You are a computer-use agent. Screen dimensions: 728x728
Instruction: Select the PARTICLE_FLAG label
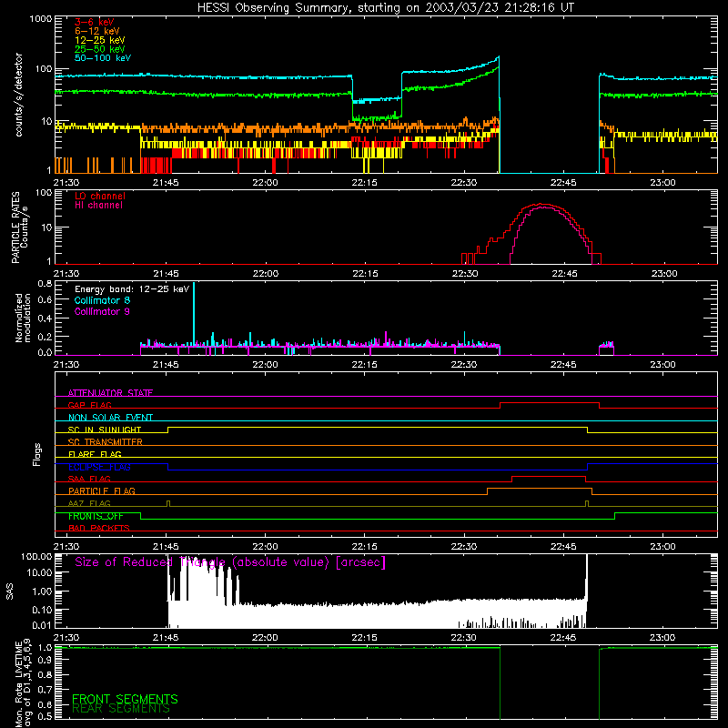(102, 491)
